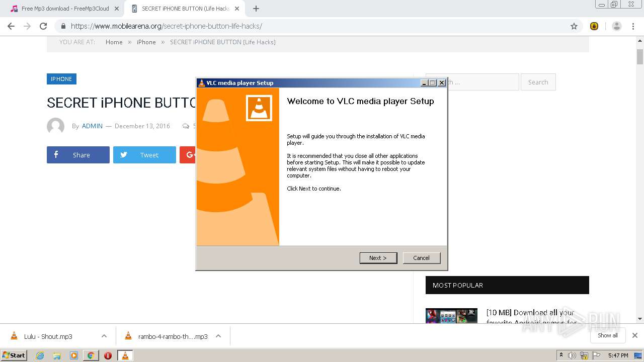This screenshot has height=362, width=644.
Task: Go back in Chrome browser
Action: click(11, 26)
